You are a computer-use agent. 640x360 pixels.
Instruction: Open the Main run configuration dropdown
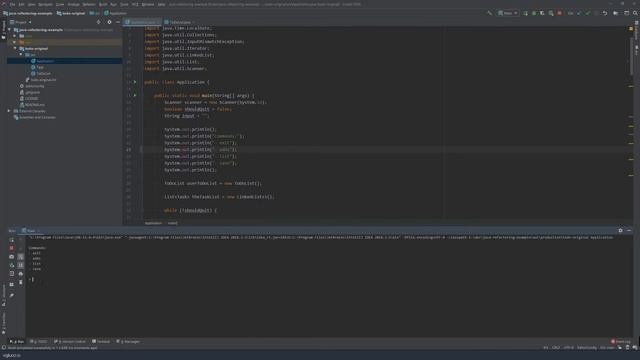(508, 13)
